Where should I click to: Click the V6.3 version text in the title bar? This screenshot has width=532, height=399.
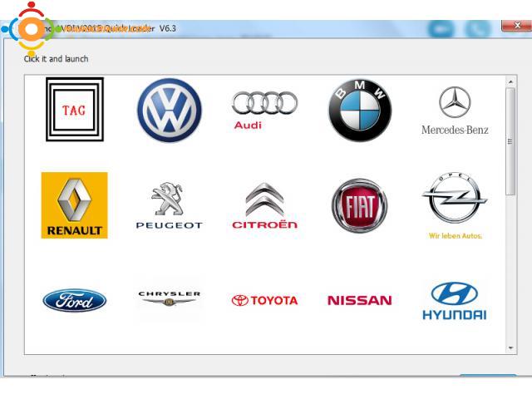(168, 28)
